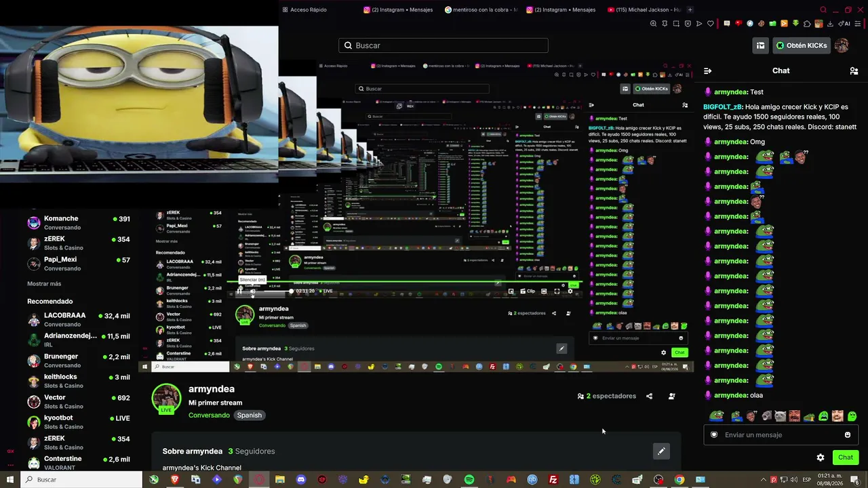Click the Windows taskbar Buscar search box
Screen dimensions: 868x488
point(81,480)
